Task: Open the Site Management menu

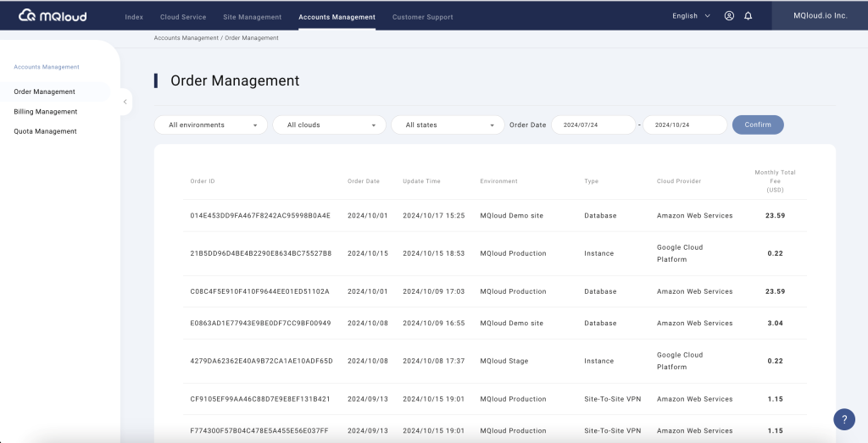Action: click(x=252, y=17)
